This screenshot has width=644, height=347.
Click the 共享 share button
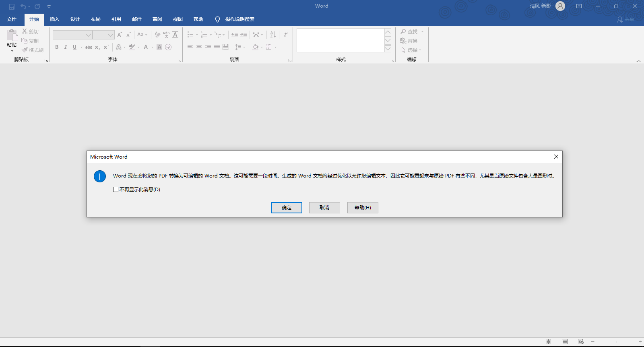pyautogui.click(x=626, y=19)
